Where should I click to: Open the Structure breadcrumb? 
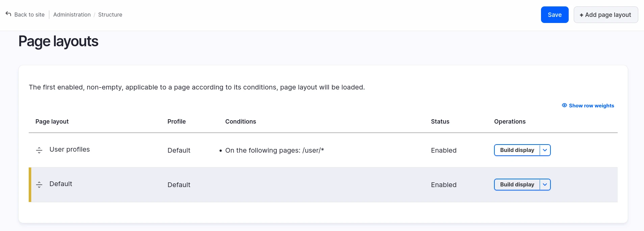coord(110,15)
